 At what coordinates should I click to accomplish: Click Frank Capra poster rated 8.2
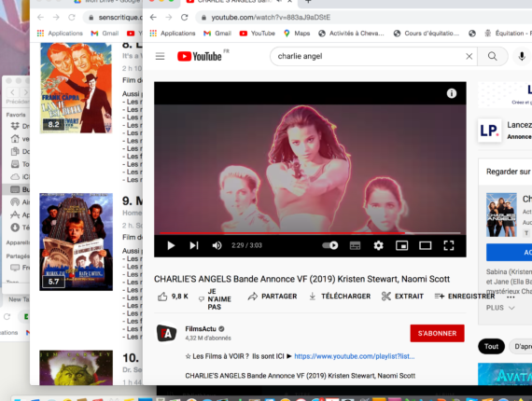76,88
